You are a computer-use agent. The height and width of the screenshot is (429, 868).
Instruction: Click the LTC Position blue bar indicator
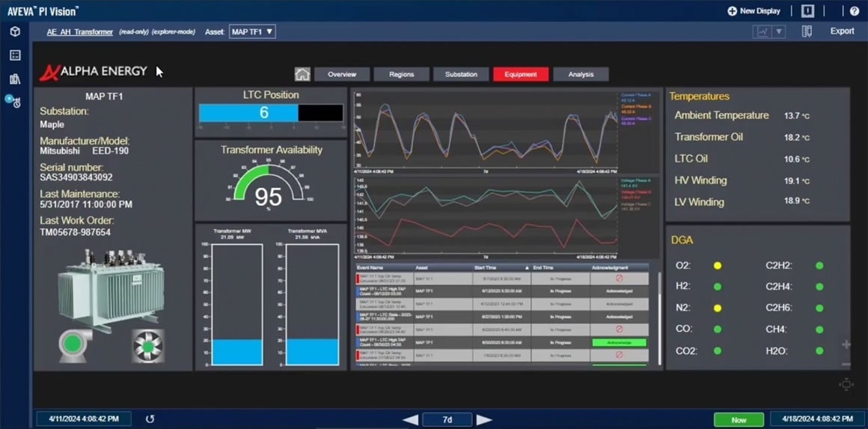tap(248, 113)
